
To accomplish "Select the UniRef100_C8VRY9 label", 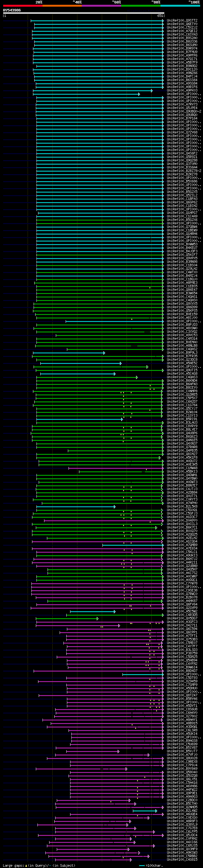I will tap(182, 426).
